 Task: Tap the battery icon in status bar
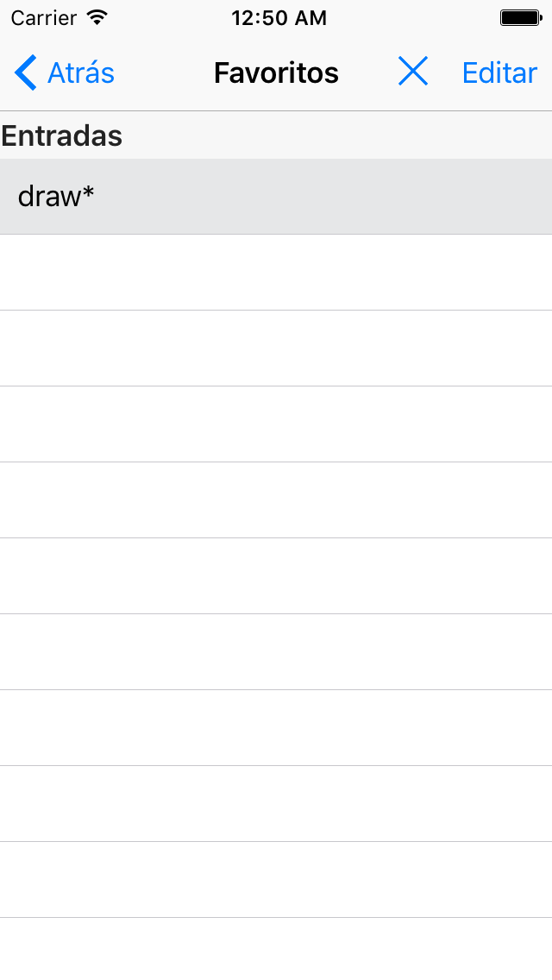tap(521, 18)
